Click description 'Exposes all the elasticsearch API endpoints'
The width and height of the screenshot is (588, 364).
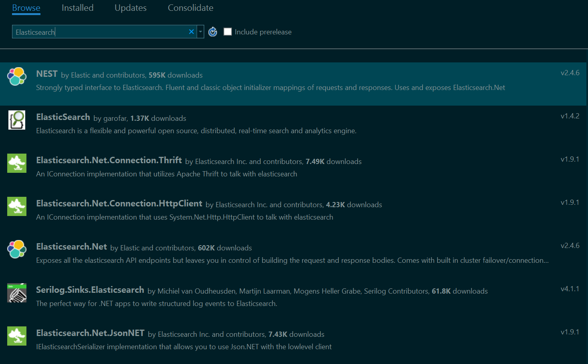292,260
